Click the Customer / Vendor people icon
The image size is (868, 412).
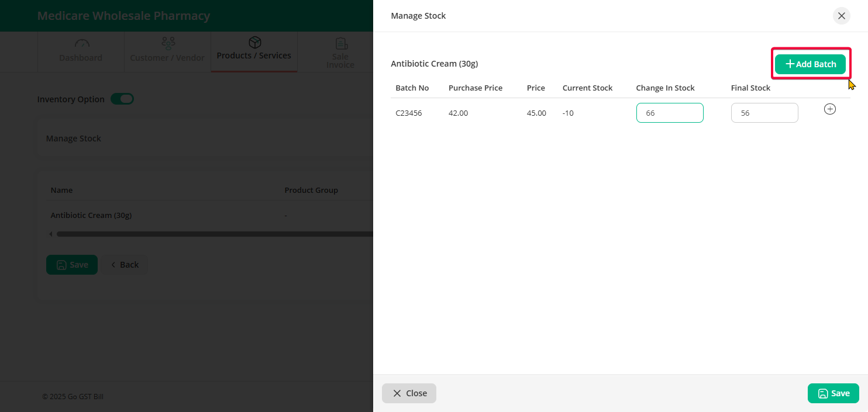168,43
